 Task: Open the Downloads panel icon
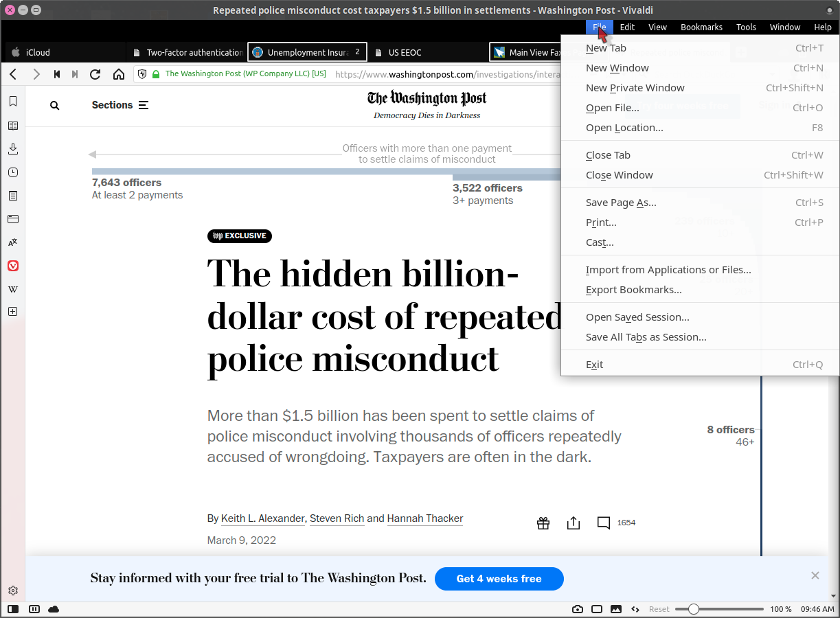coord(13,149)
